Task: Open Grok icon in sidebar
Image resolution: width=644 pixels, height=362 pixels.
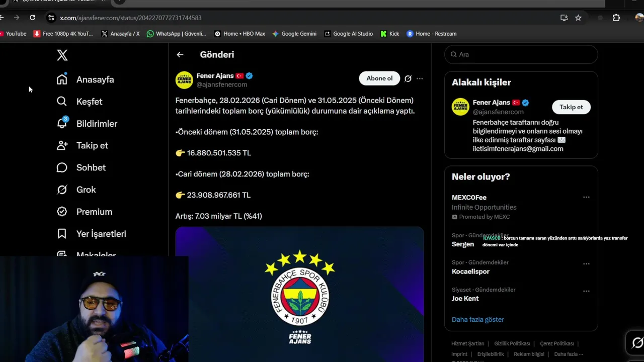Action: 62,190
